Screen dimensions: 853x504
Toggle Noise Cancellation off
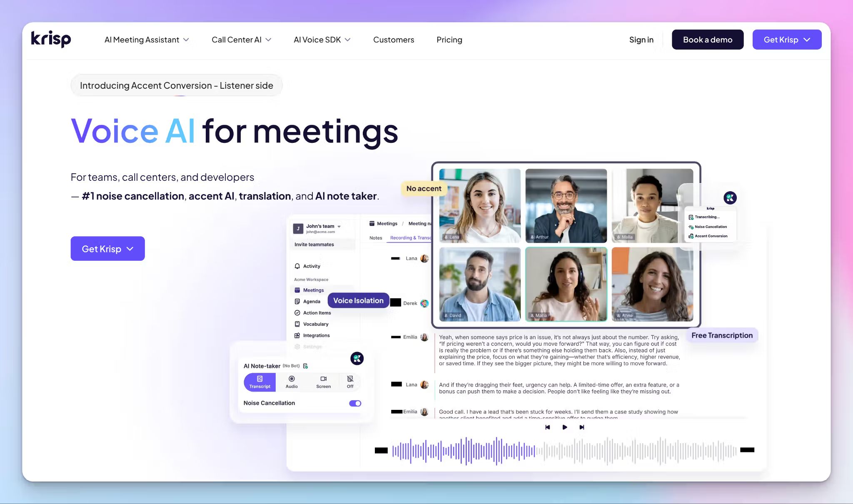[x=354, y=403]
